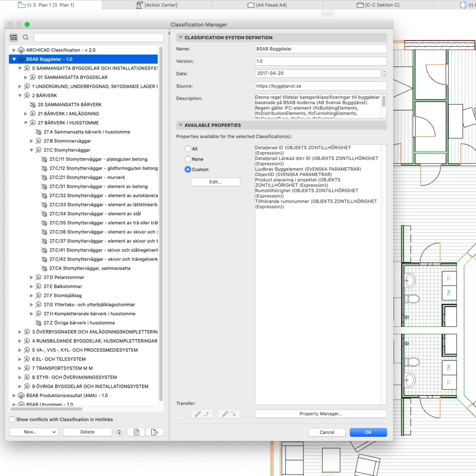Collapse 27.C Stomytterväggar branch
The height and width of the screenshot is (476, 476).
pos(32,150)
